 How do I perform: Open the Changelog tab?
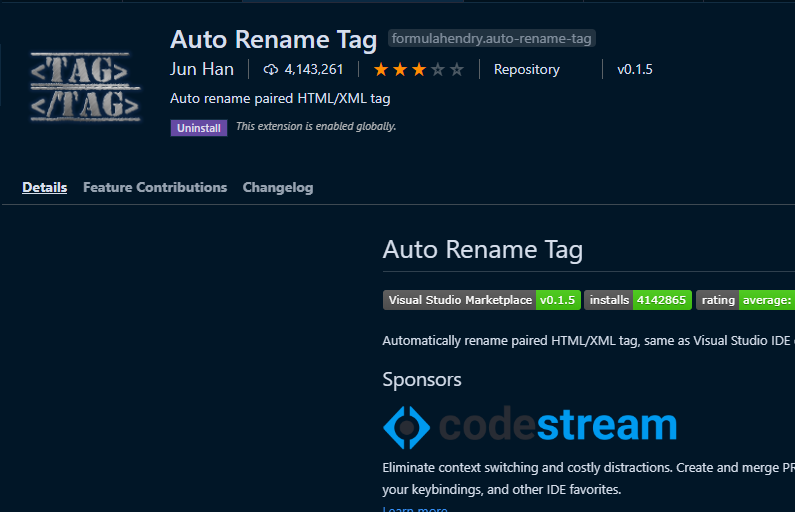(278, 188)
